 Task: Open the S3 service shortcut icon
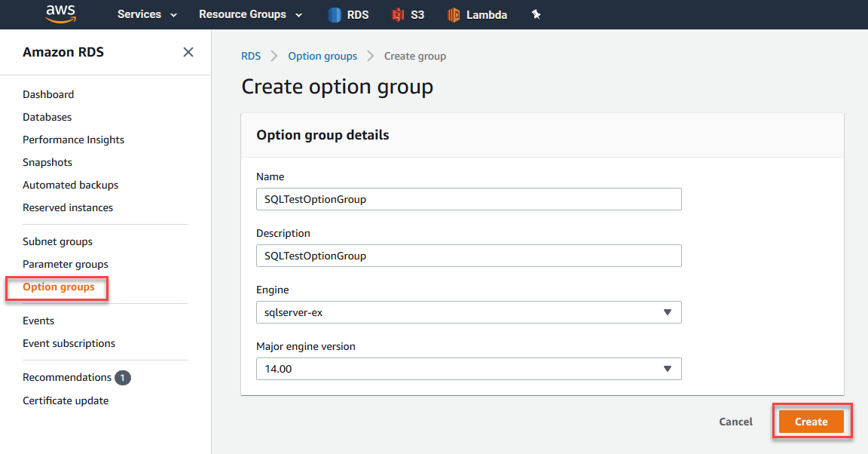tap(399, 14)
